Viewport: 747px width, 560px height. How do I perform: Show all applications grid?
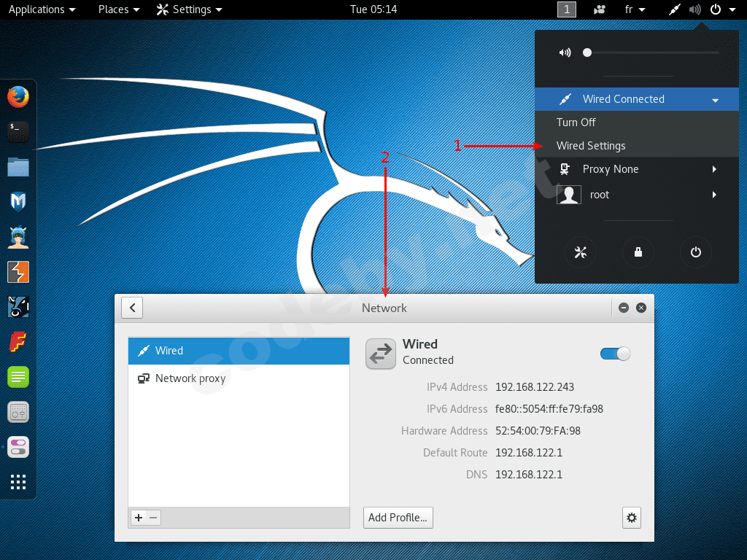point(18,482)
